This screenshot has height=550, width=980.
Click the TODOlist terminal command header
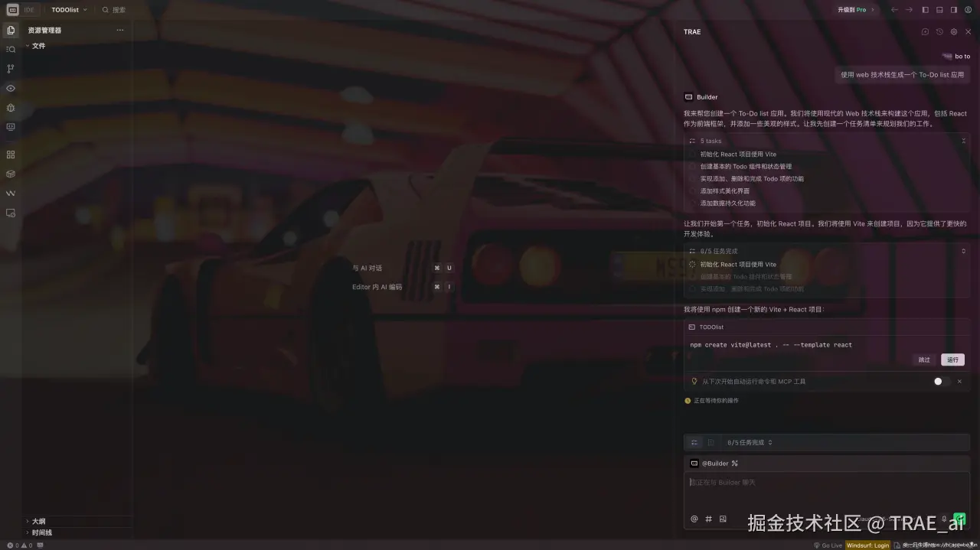(826, 327)
